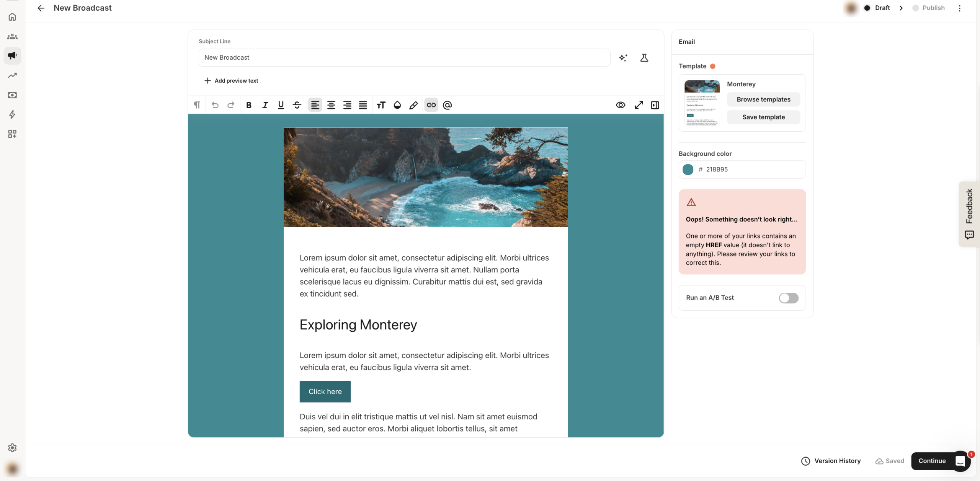
Task: Open Version History
Action: (831, 461)
